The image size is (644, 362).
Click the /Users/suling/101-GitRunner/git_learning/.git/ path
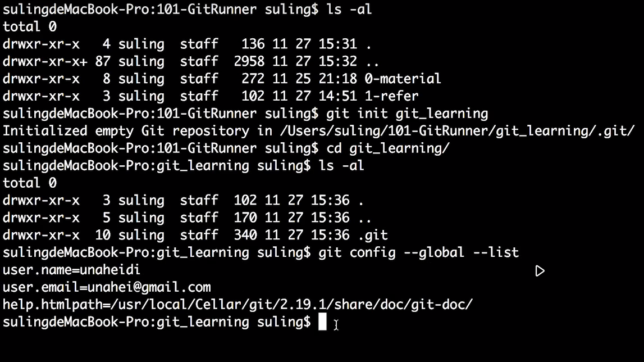[x=457, y=131]
